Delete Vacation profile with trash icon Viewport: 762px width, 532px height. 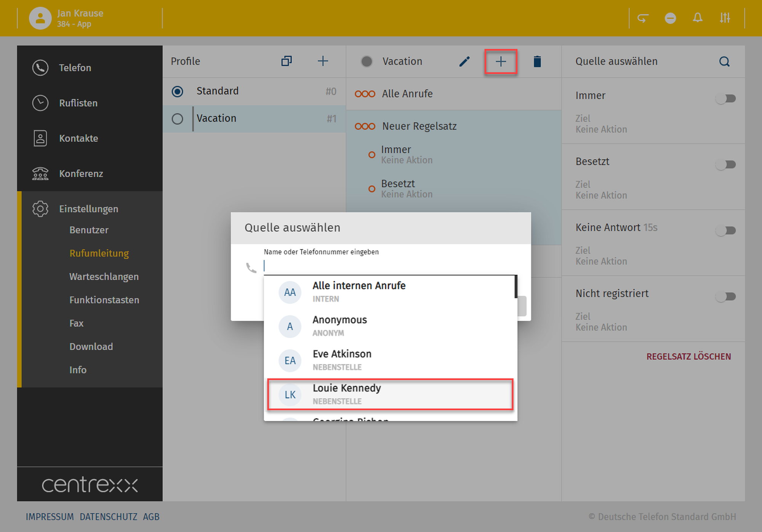click(x=537, y=61)
